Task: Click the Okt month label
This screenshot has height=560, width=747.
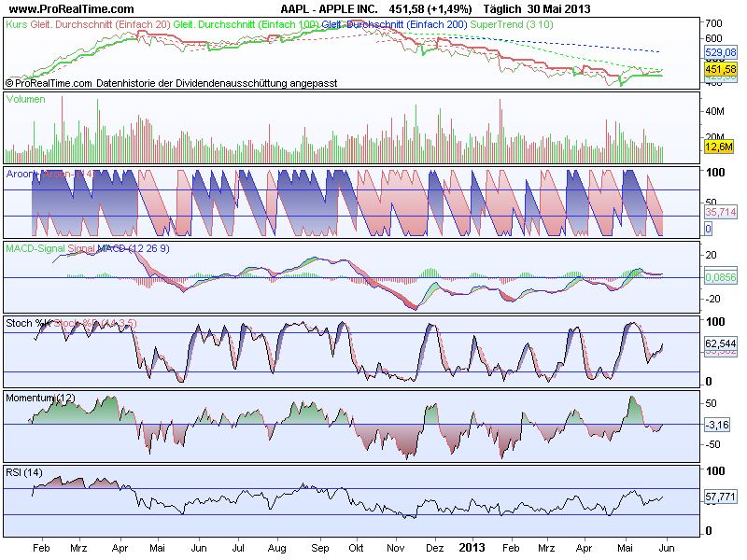Action: click(356, 548)
